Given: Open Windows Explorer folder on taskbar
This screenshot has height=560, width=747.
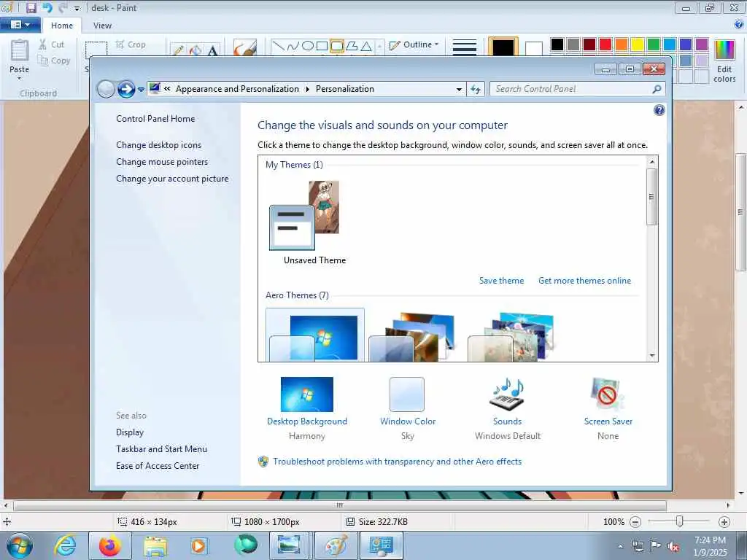Looking at the screenshot, I should [x=155, y=545].
